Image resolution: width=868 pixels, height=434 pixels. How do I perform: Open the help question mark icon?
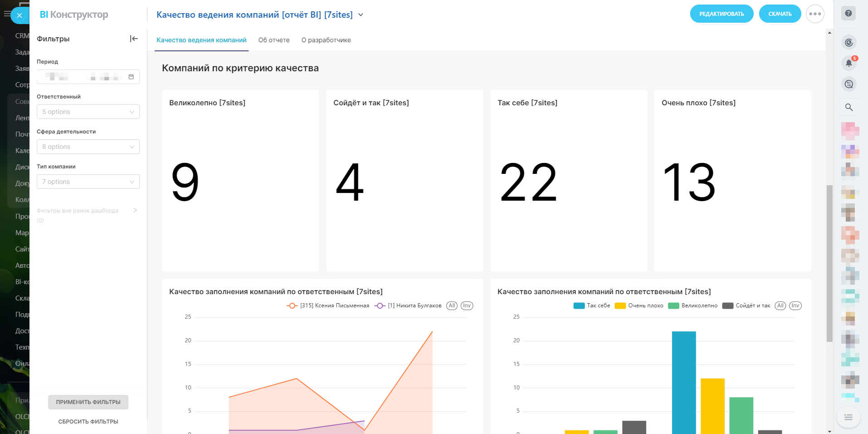[x=848, y=13]
